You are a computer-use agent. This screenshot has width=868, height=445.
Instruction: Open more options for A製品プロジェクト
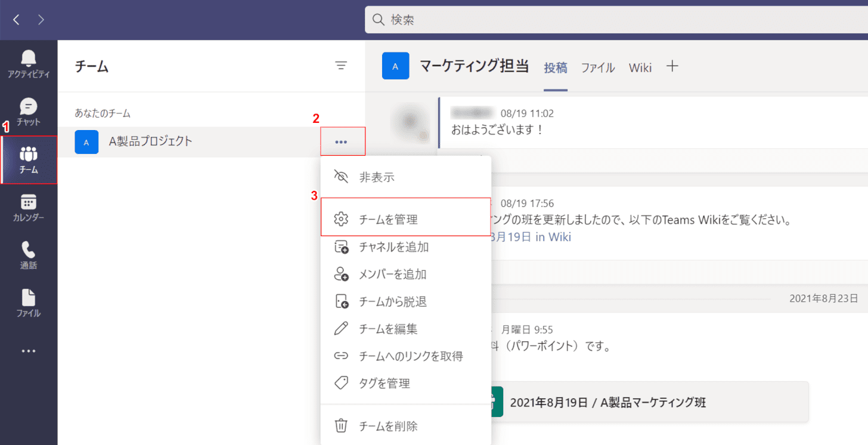click(342, 142)
